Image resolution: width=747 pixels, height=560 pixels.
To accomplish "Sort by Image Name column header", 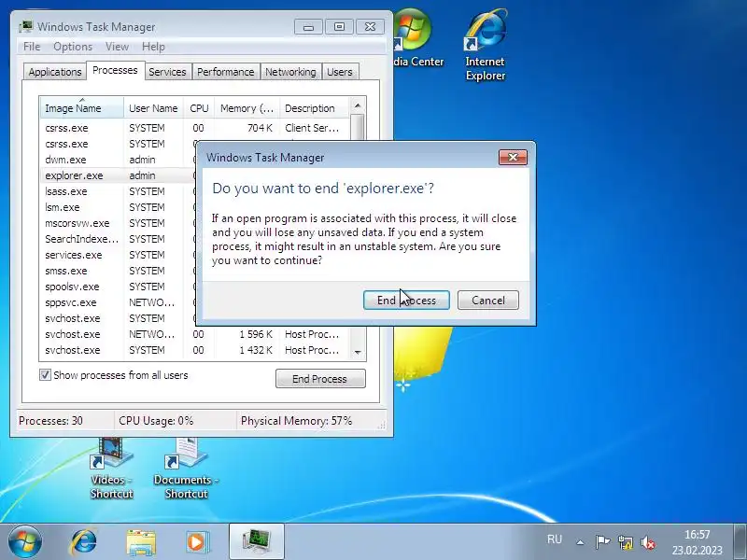I will click(x=82, y=108).
